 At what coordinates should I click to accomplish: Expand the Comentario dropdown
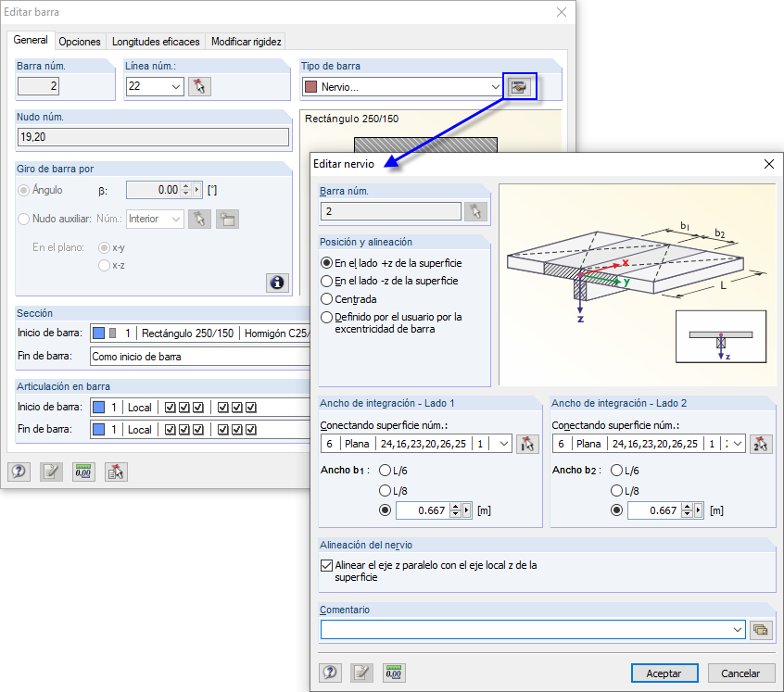click(x=738, y=630)
